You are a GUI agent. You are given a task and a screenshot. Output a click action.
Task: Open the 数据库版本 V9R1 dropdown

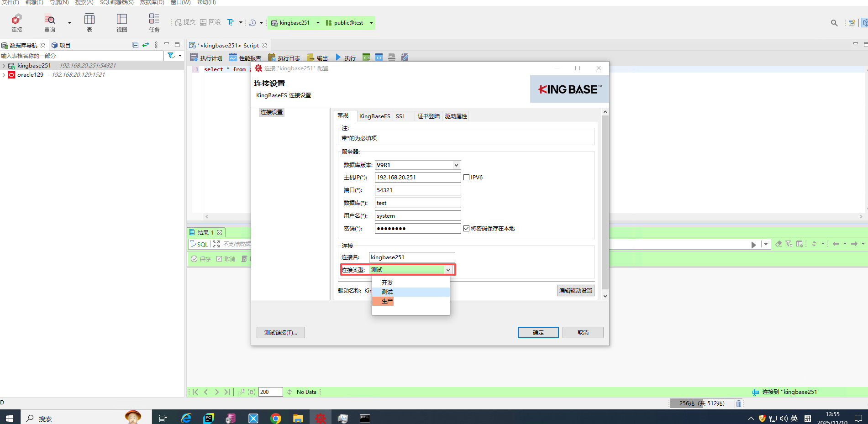coord(456,165)
